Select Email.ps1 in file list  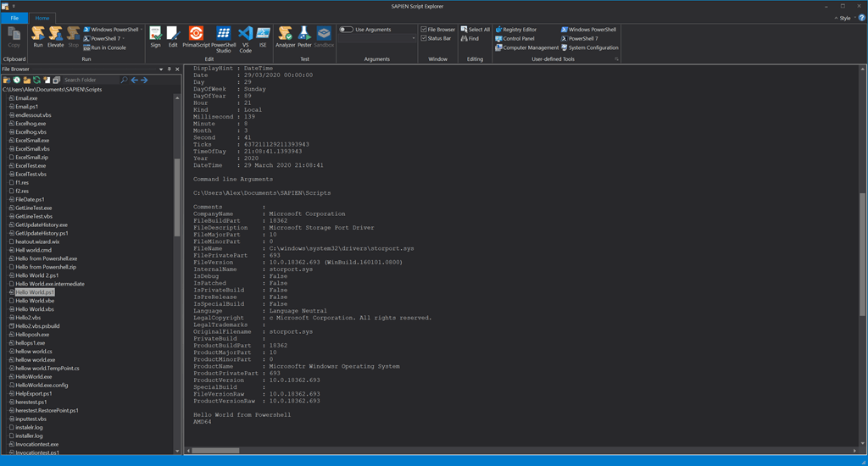[x=26, y=106]
